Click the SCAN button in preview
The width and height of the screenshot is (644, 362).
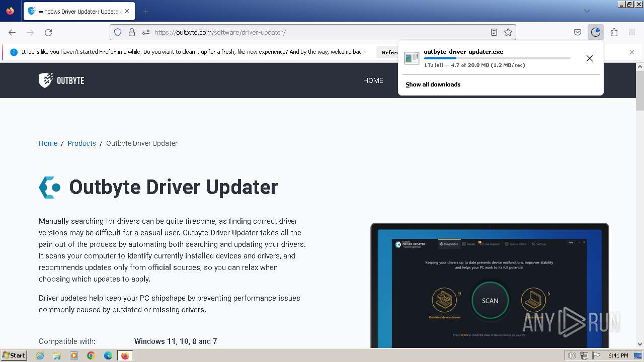click(x=490, y=301)
